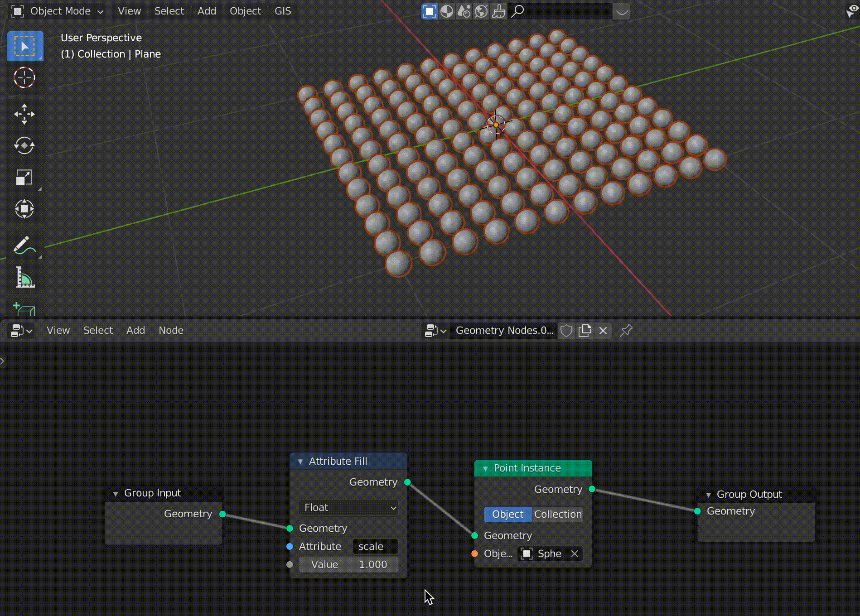This screenshot has height=616, width=860.
Task: Click the Sphe object selector field
Action: click(x=550, y=553)
